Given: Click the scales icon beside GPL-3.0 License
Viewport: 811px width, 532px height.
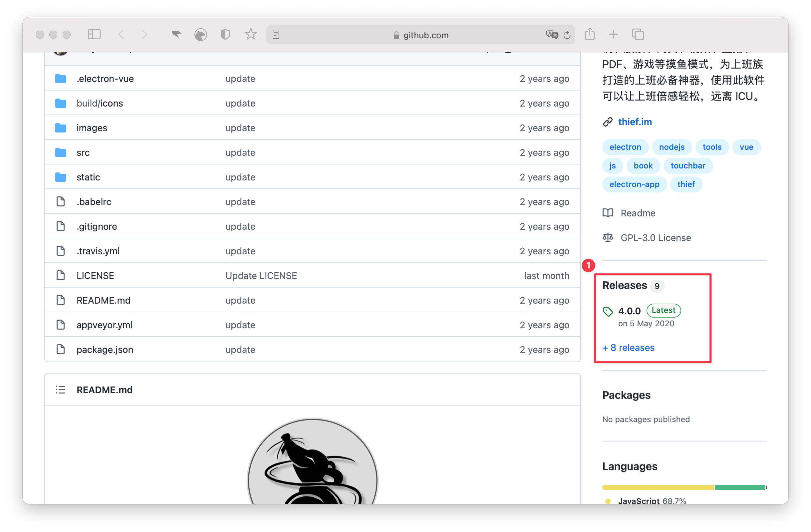Looking at the screenshot, I should pos(608,238).
